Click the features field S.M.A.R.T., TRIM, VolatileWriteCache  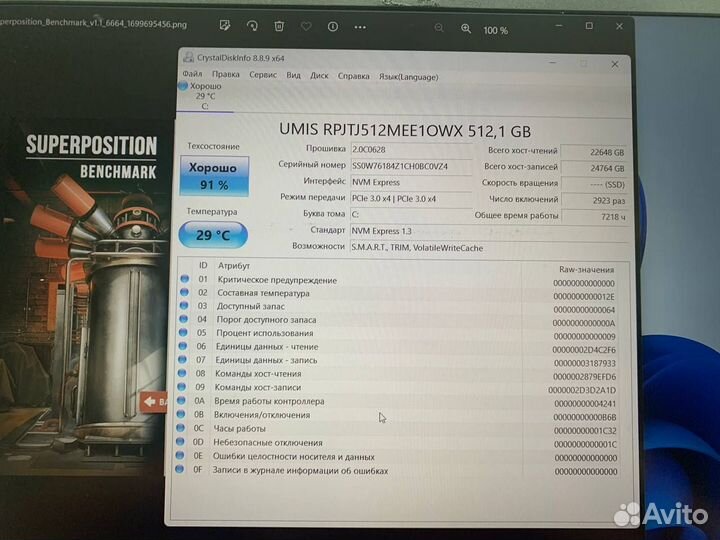point(488,248)
